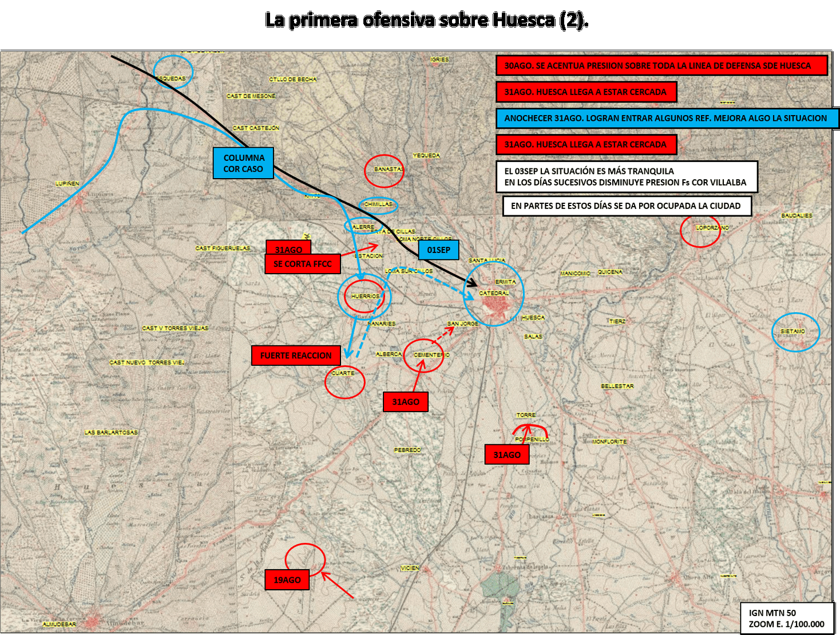Select the "SAN JORGE" map label
The image size is (840, 635).
[x=462, y=324]
